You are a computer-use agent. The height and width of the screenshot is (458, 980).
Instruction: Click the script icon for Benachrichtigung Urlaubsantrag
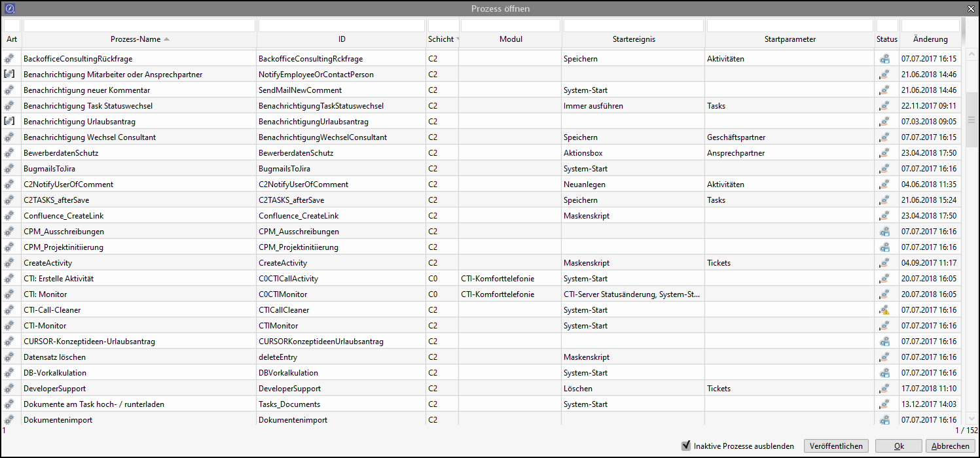point(9,122)
